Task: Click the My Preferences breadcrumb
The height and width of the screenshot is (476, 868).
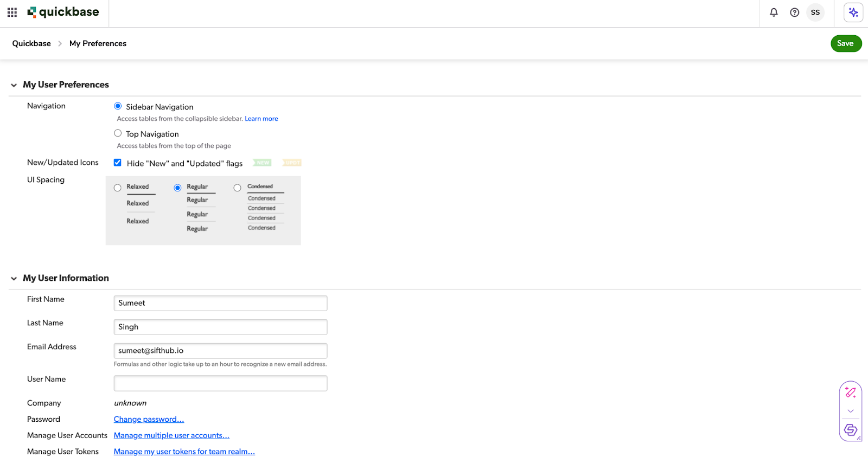Action: pos(98,43)
